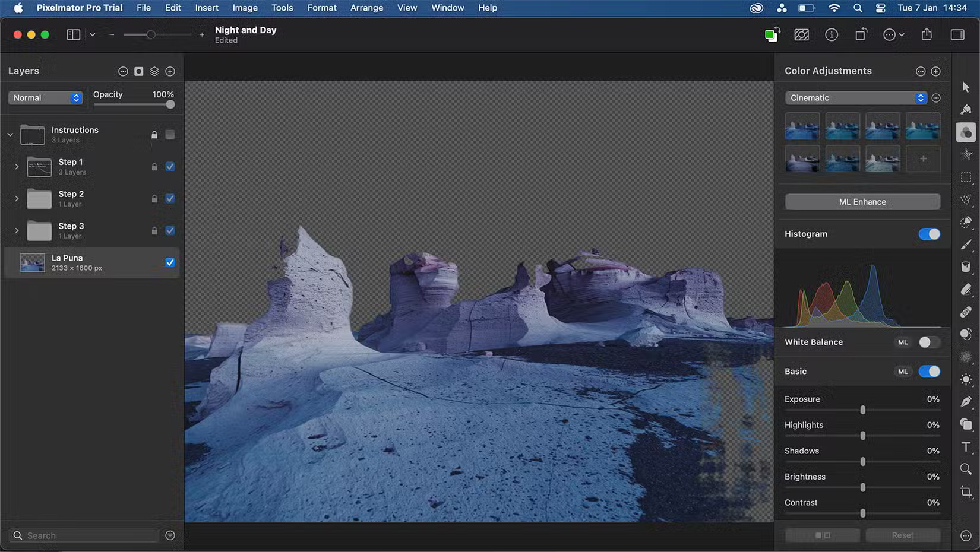Select the Crop tool

pyautogui.click(x=966, y=491)
